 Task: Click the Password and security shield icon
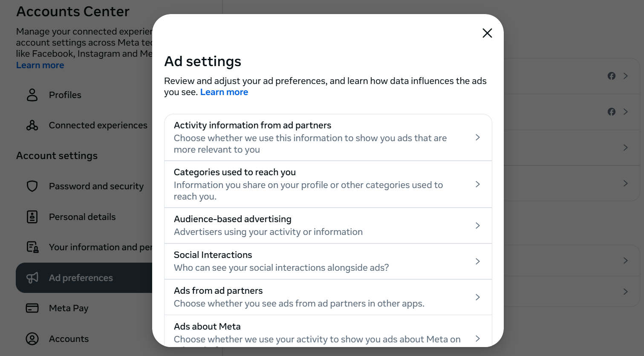click(32, 186)
